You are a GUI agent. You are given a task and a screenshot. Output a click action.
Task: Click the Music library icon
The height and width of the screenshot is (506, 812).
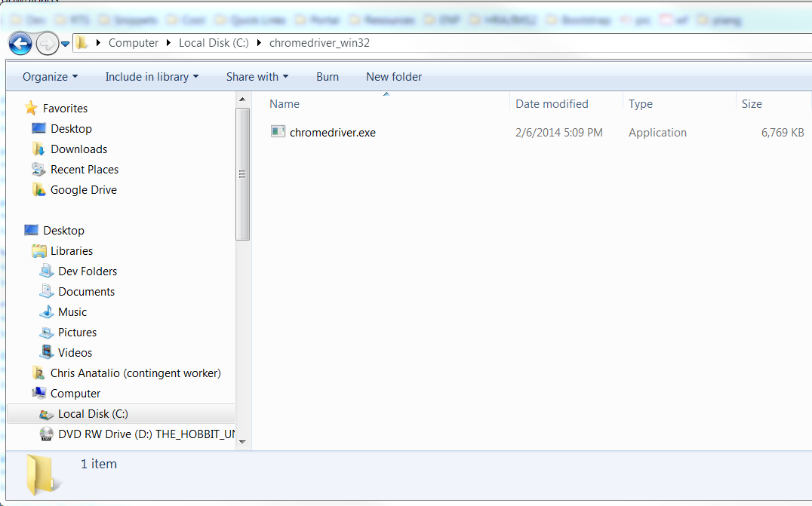(x=47, y=311)
